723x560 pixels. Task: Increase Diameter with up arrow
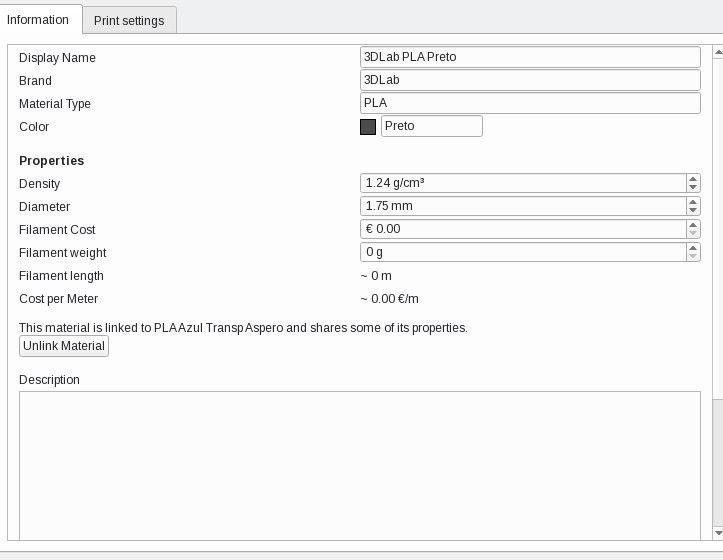[693, 202]
